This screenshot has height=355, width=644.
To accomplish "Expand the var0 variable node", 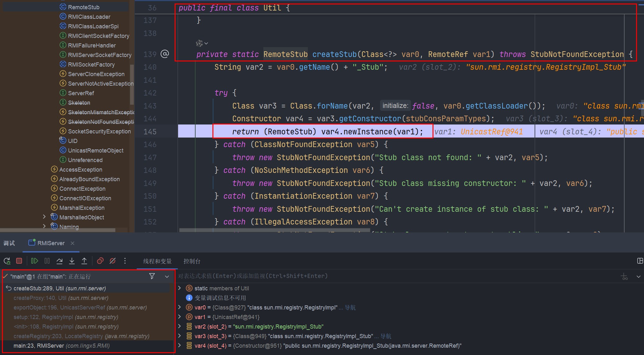I will pos(180,307).
